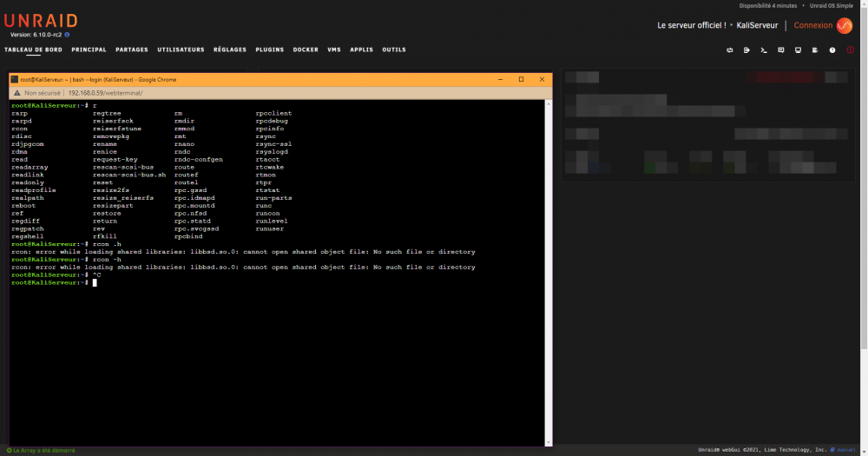The width and height of the screenshot is (868, 456).
Task: Click 'Le Array a été démarré' status text
Action: pos(43,451)
